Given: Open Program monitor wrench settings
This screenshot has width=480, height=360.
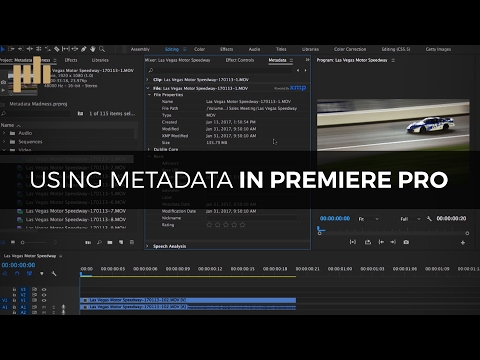Looking at the screenshot, I should pyautogui.click(x=429, y=219).
